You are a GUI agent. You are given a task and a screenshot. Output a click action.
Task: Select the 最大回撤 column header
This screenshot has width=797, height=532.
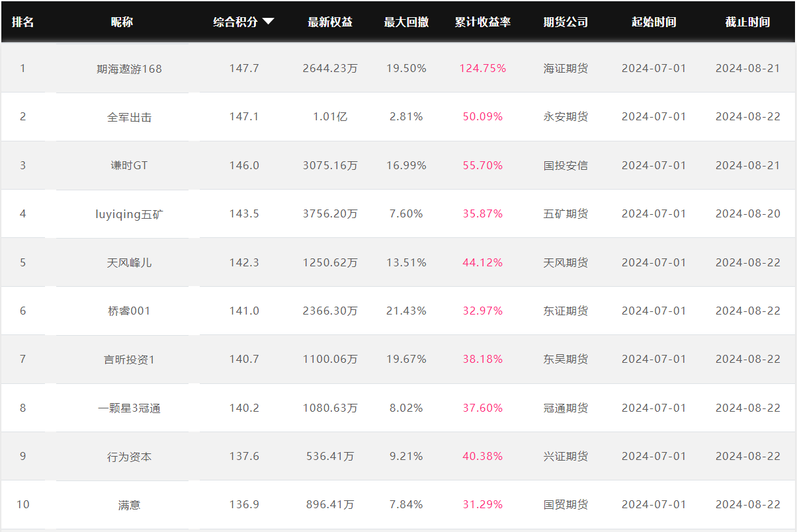(x=406, y=22)
